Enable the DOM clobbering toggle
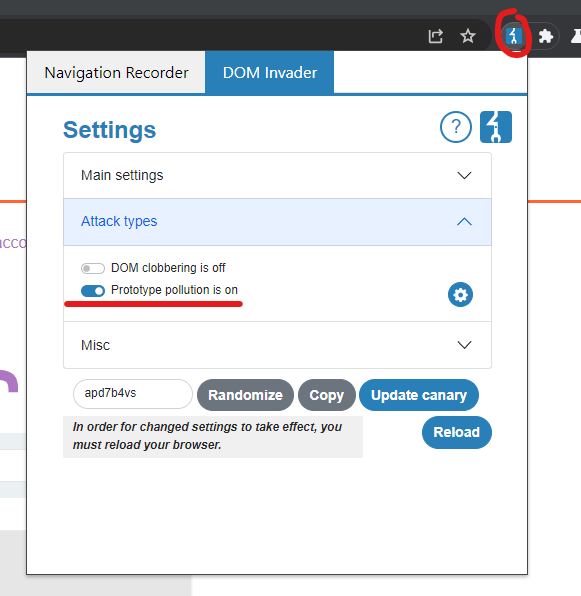581x596 pixels. pyautogui.click(x=93, y=268)
